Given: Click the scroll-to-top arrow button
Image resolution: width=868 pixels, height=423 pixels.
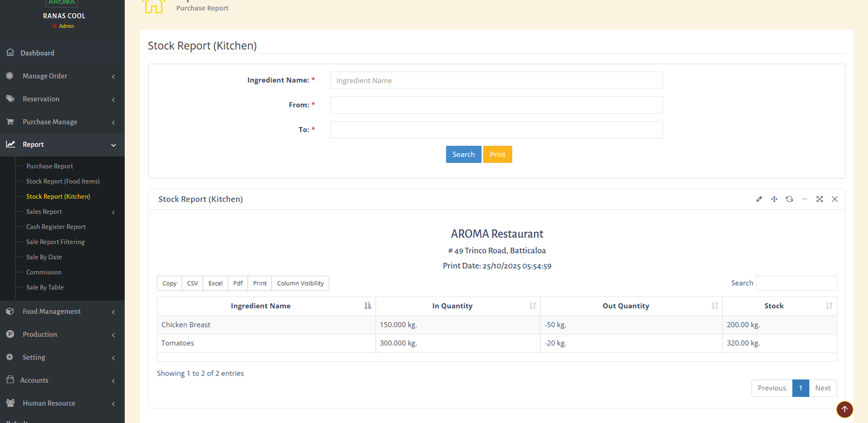Looking at the screenshot, I should tap(844, 409).
